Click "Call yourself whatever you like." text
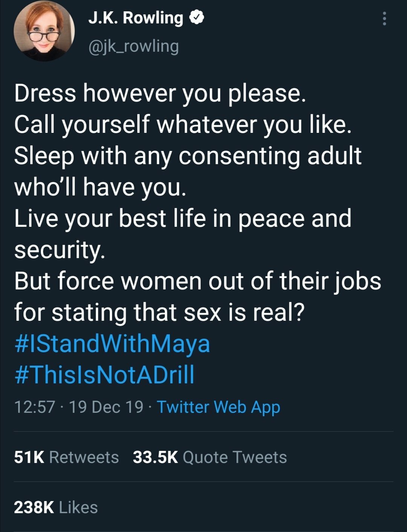The image size is (407, 532). click(183, 125)
